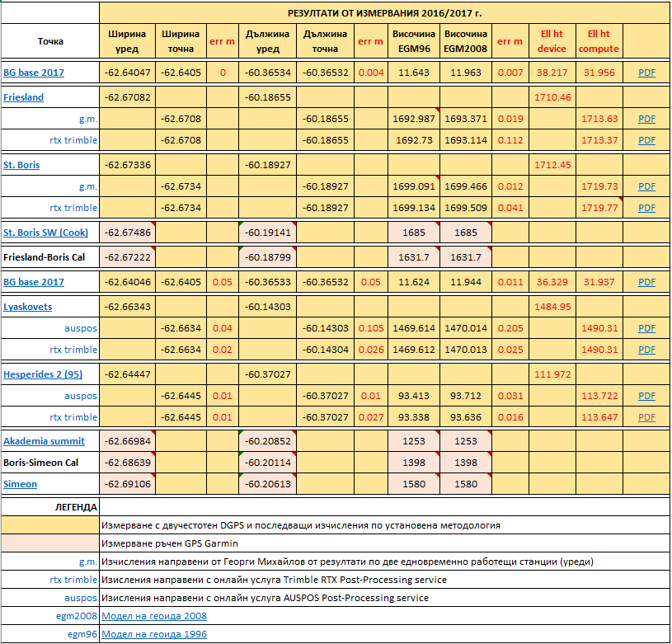Open the St. Boris point link
The image size is (672, 644).
[x=21, y=165]
